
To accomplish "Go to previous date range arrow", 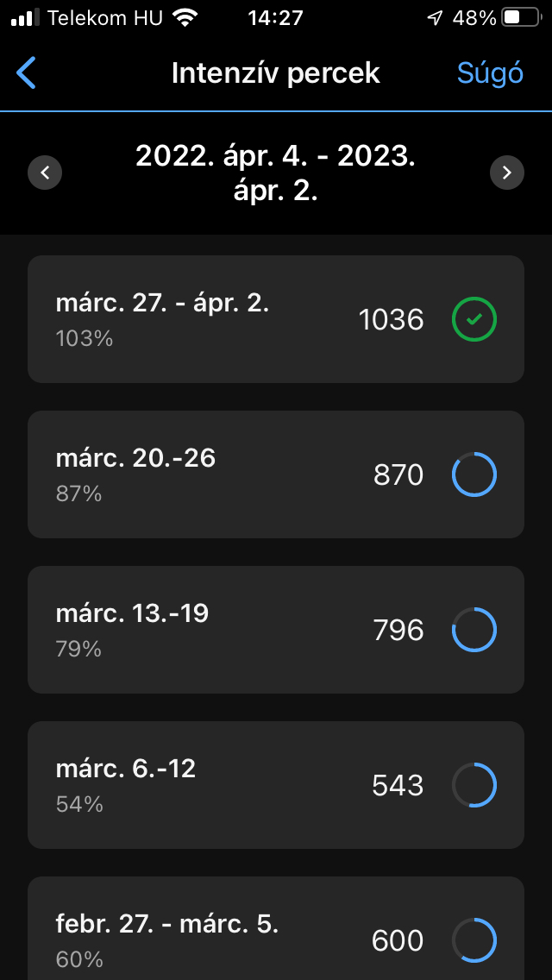I will (x=45, y=173).
